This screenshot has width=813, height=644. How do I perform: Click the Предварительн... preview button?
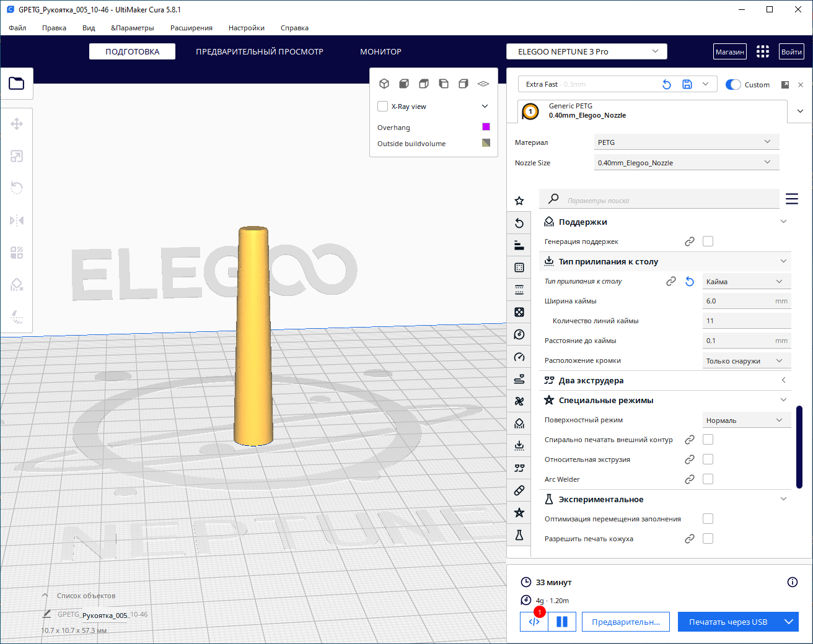626,622
